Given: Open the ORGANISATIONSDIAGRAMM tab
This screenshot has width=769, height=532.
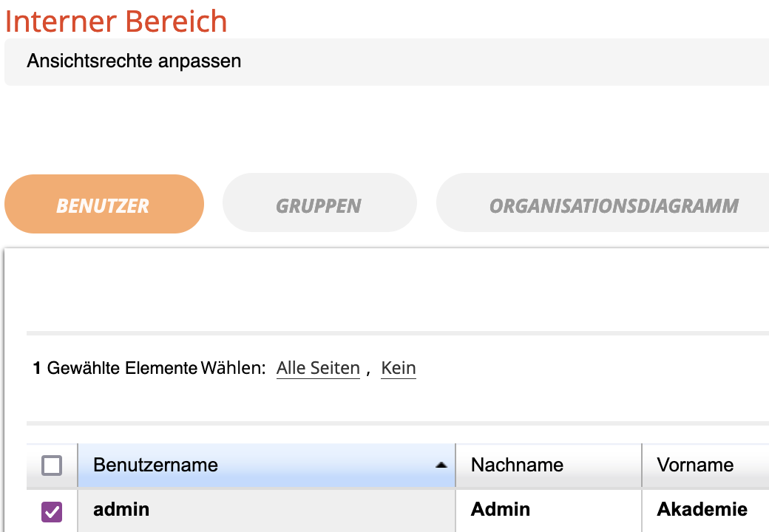Looking at the screenshot, I should coord(614,205).
